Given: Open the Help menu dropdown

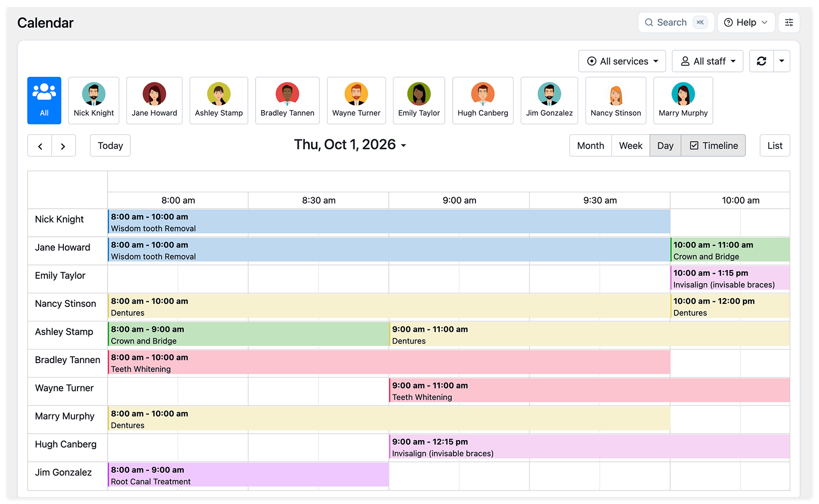Looking at the screenshot, I should pos(746,22).
